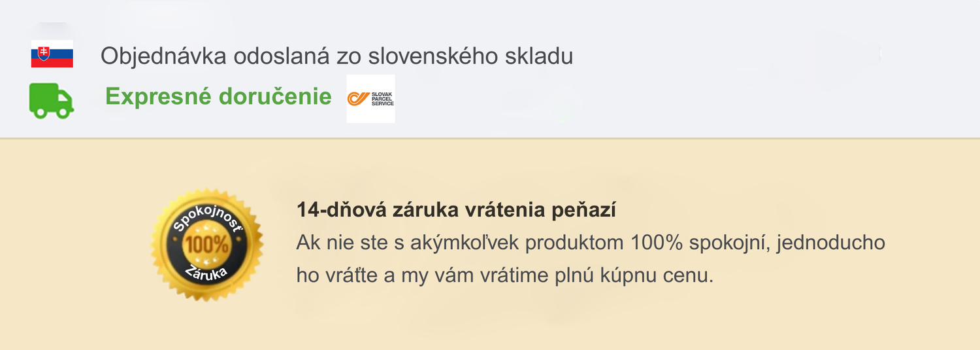Select the green "Expresné doručenie" text
Image resolution: width=980 pixels, height=350 pixels.
pos(218,97)
